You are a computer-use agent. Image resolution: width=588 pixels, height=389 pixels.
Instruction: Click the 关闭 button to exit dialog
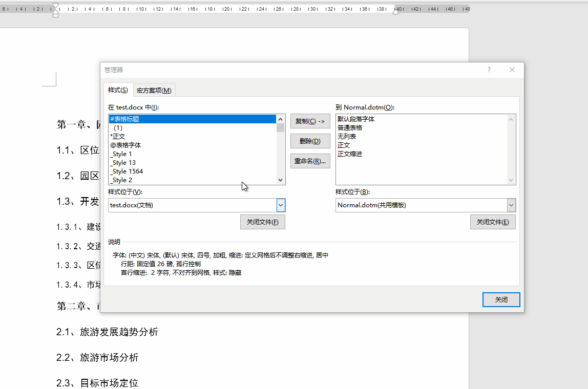tap(501, 299)
